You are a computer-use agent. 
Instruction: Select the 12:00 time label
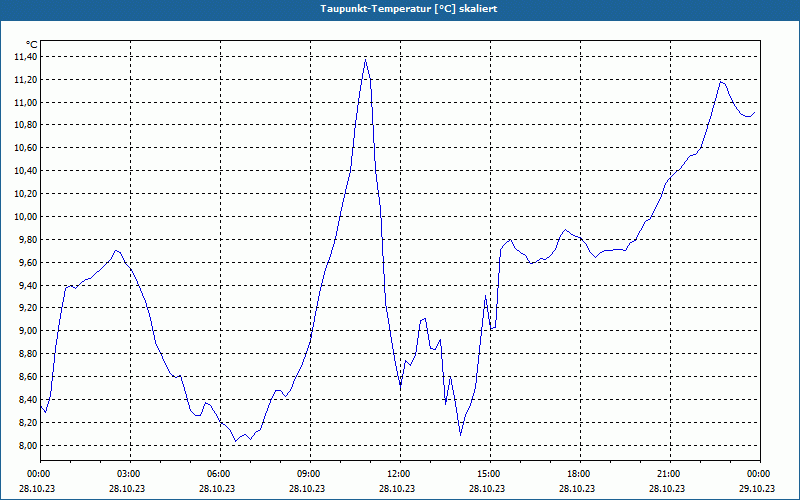coord(398,474)
